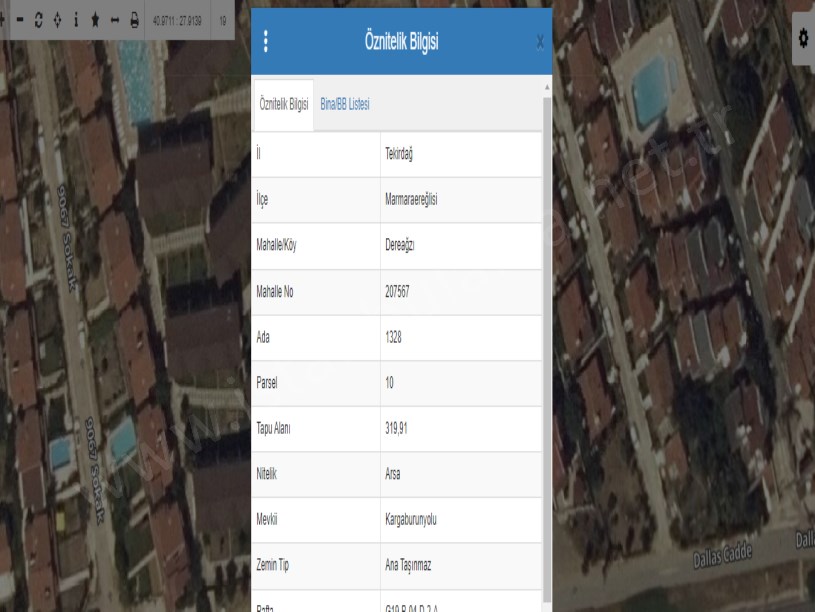The image size is (815, 612).
Task: Click the print map icon
Action: click(x=134, y=20)
